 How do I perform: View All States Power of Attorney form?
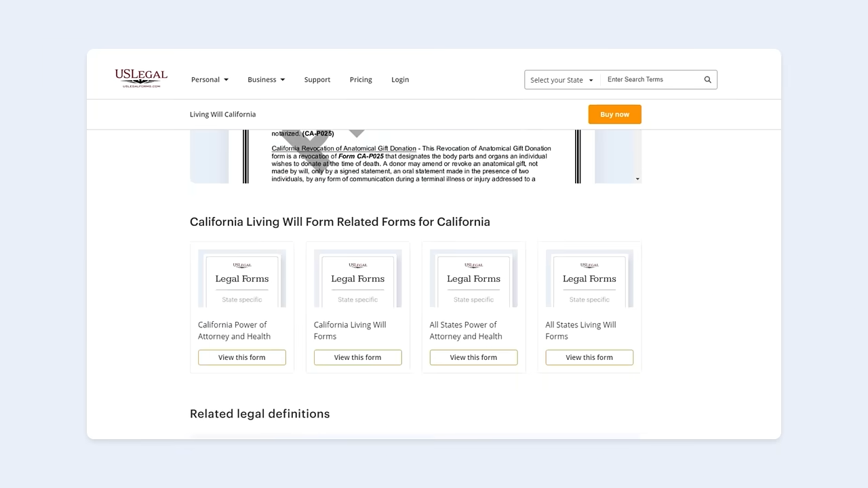(473, 357)
